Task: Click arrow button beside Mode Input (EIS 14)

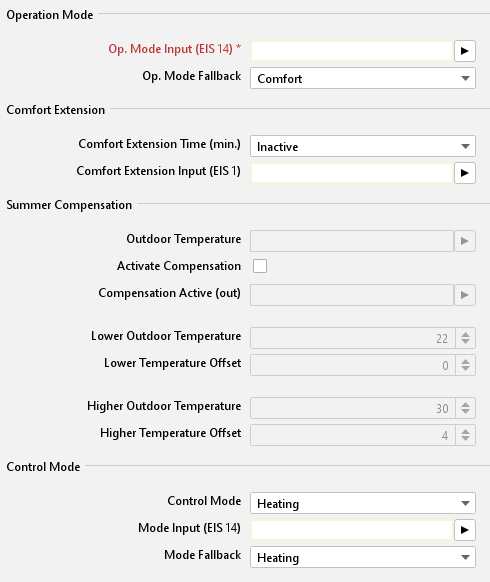Action: (x=464, y=530)
